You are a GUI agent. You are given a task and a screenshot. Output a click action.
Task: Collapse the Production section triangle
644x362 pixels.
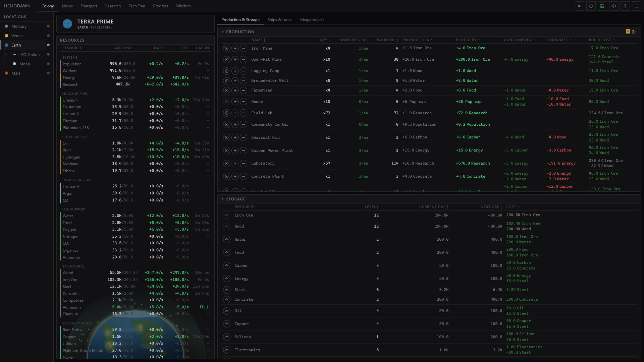[222, 32]
